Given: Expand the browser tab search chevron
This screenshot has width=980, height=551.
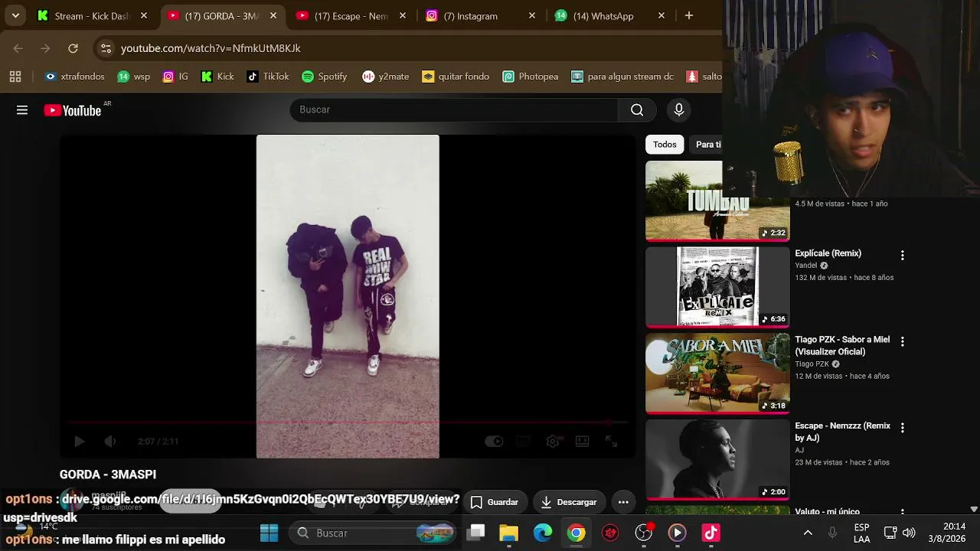Looking at the screenshot, I should [15, 15].
